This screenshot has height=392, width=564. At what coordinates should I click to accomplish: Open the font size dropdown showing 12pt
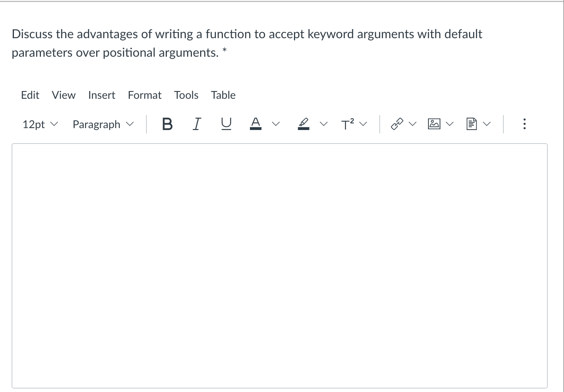click(x=39, y=124)
